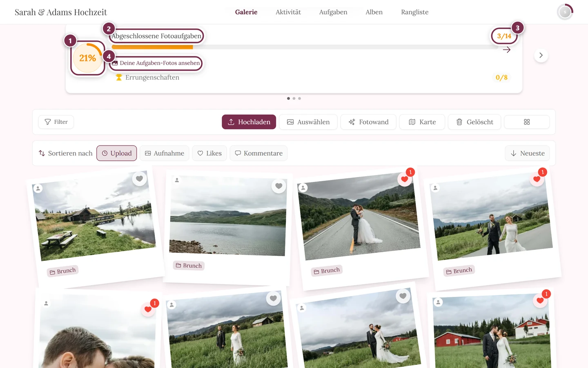
Task: Open the Filter options
Action: 56,122
